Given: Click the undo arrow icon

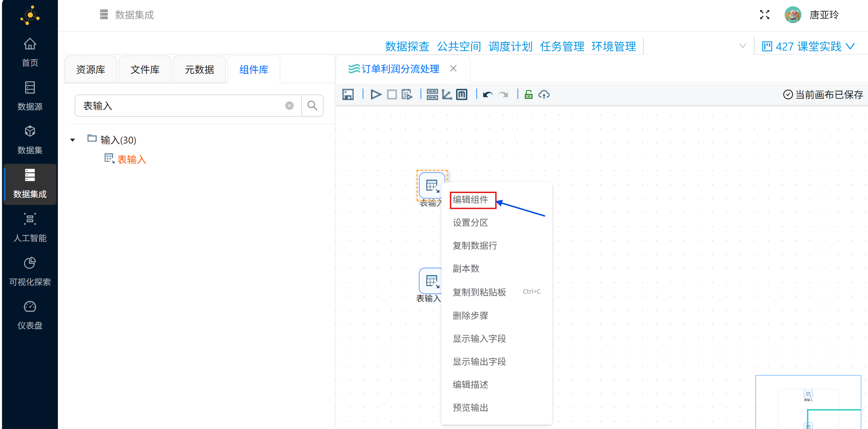Looking at the screenshot, I should click(x=488, y=94).
